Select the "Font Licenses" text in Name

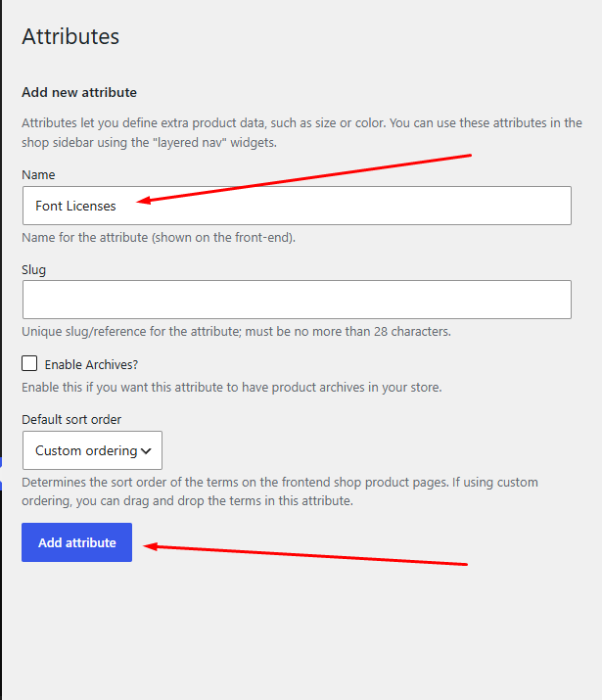coord(75,206)
